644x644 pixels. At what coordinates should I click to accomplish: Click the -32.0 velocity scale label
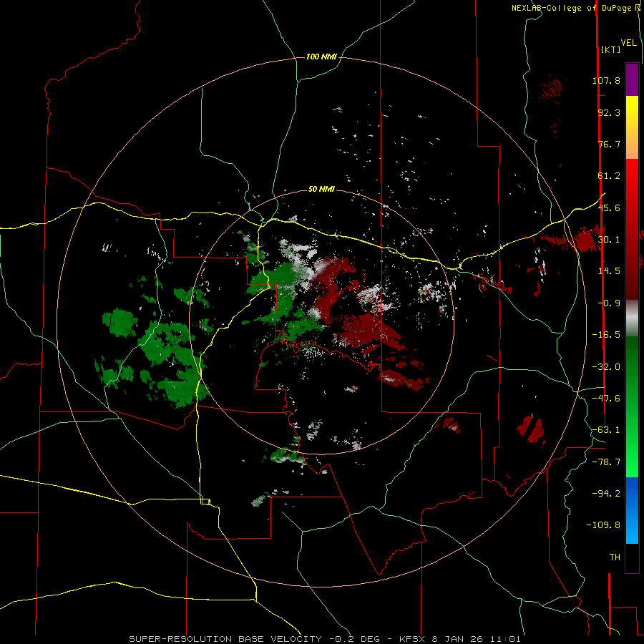click(x=606, y=367)
